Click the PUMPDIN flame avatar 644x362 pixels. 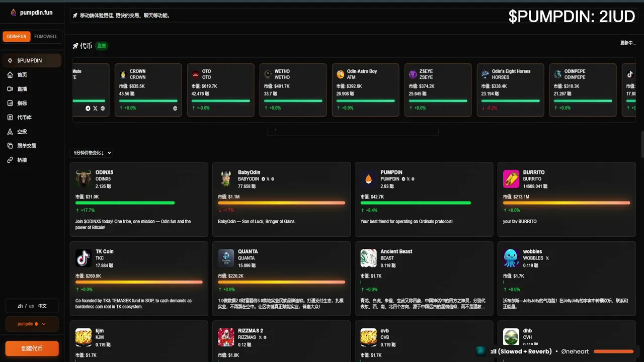369,178
